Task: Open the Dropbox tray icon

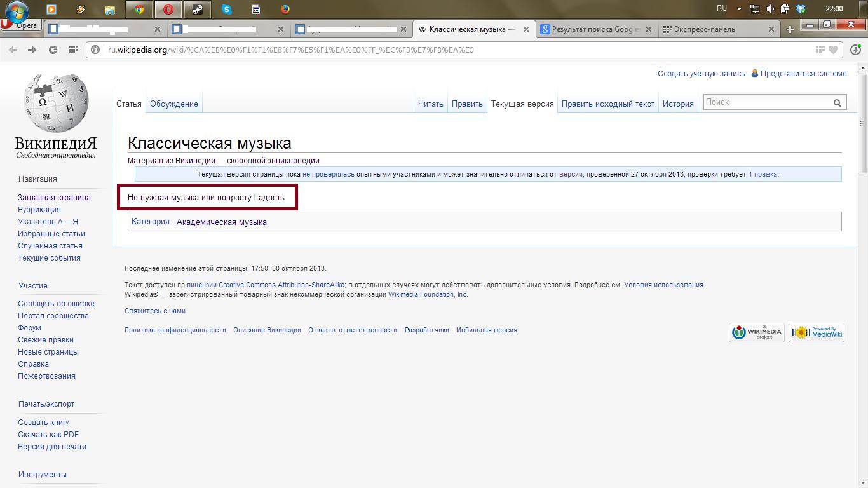Action: (801, 9)
